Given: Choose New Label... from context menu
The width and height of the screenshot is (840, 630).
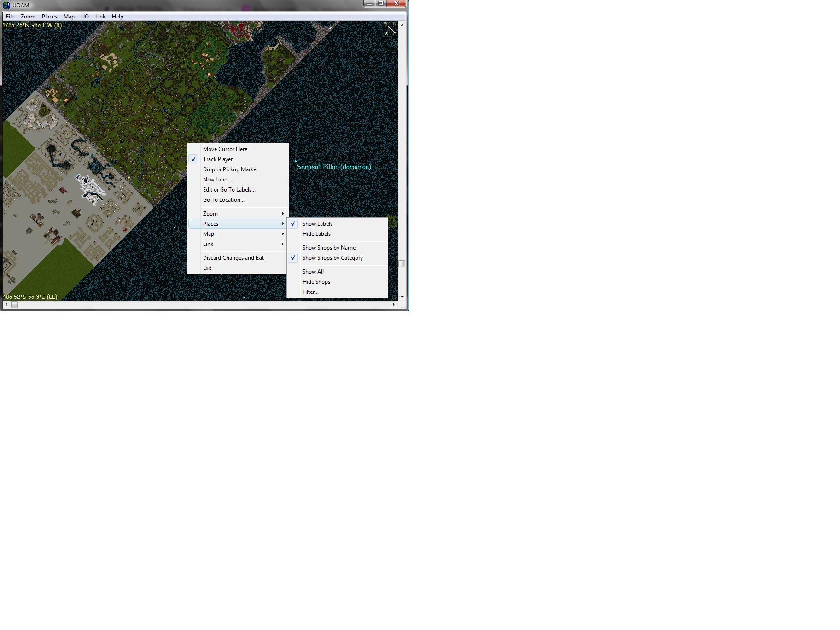Looking at the screenshot, I should tap(238, 180).
